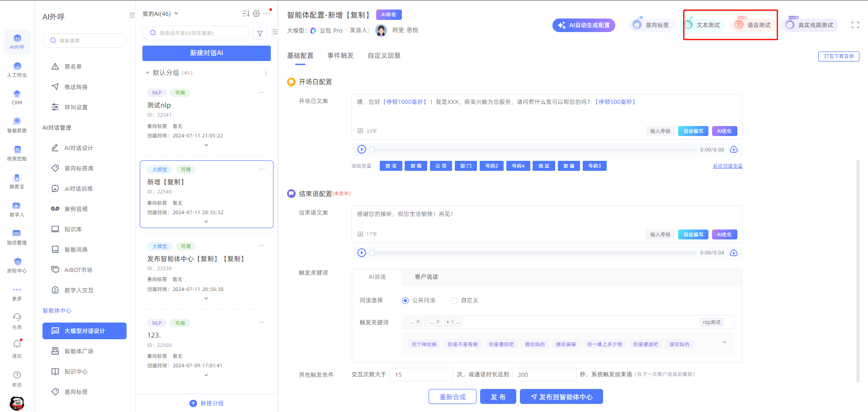
Task: Expand the public keyword tags list
Action: 724,342
